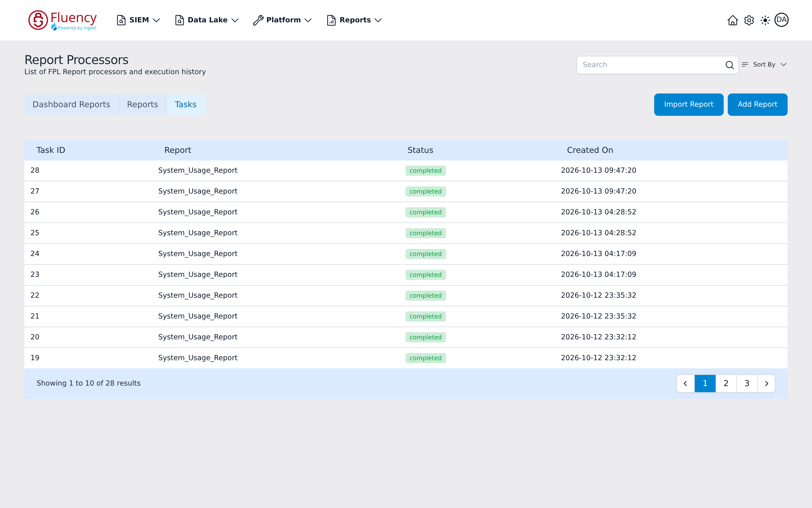This screenshot has width=812, height=508.
Task: Toggle the light/dark theme sun icon
Action: pyautogui.click(x=765, y=20)
